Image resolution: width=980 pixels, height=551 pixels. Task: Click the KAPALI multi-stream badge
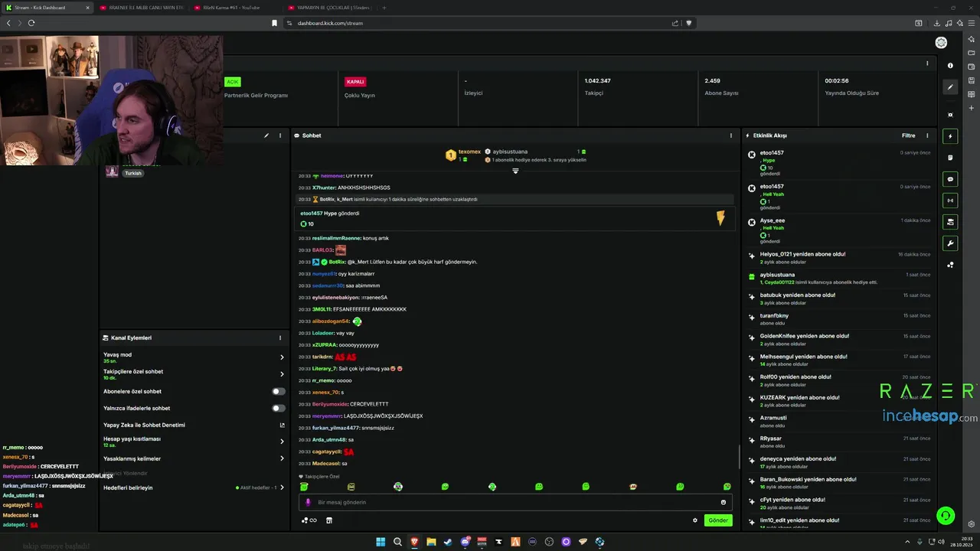click(x=355, y=82)
